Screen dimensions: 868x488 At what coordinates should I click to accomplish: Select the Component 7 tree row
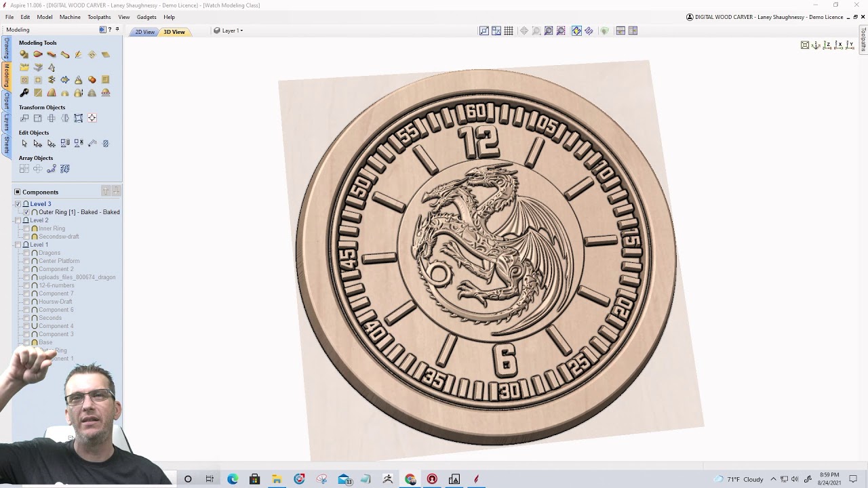coord(56,293)
